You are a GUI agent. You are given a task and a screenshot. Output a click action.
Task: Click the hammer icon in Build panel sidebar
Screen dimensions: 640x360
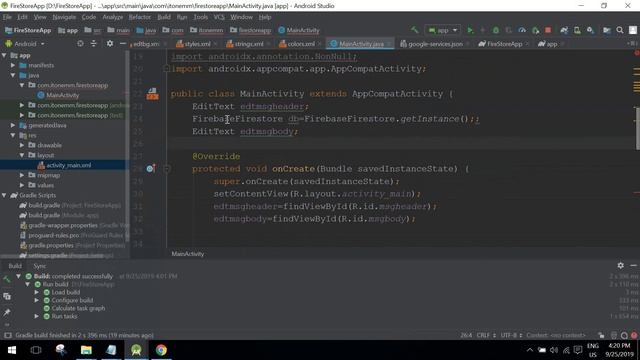click(x=7, y=280)
